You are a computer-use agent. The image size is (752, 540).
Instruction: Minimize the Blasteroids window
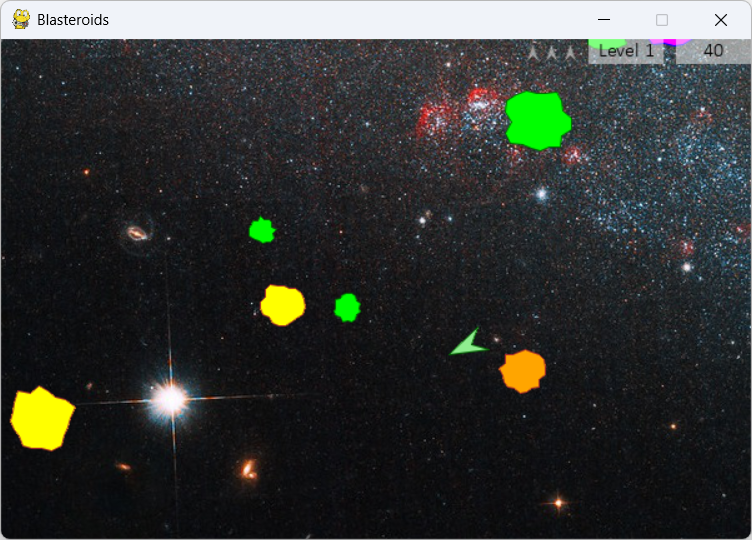(x=603, y=20)
